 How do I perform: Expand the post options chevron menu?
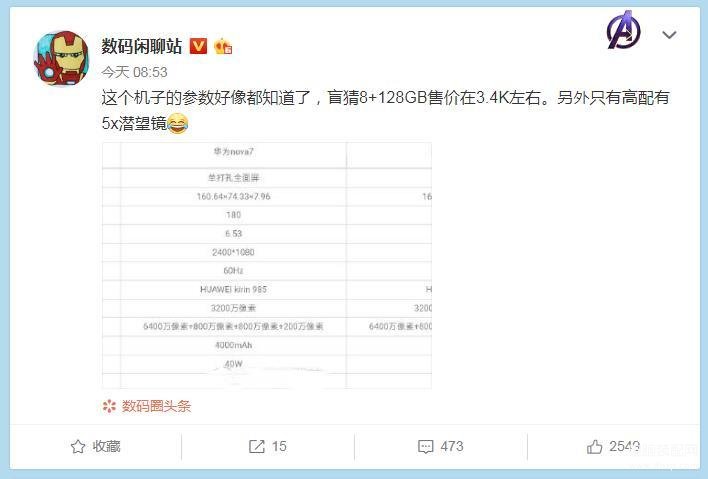[x=669, y=35]
